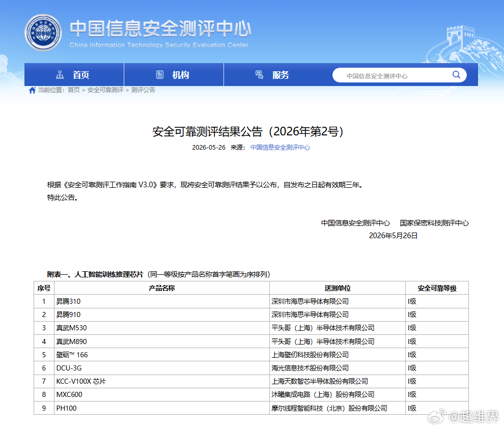Open source link 中国信息安全测评中心
Screen dimensions: 504x429
tap(280, 148)
